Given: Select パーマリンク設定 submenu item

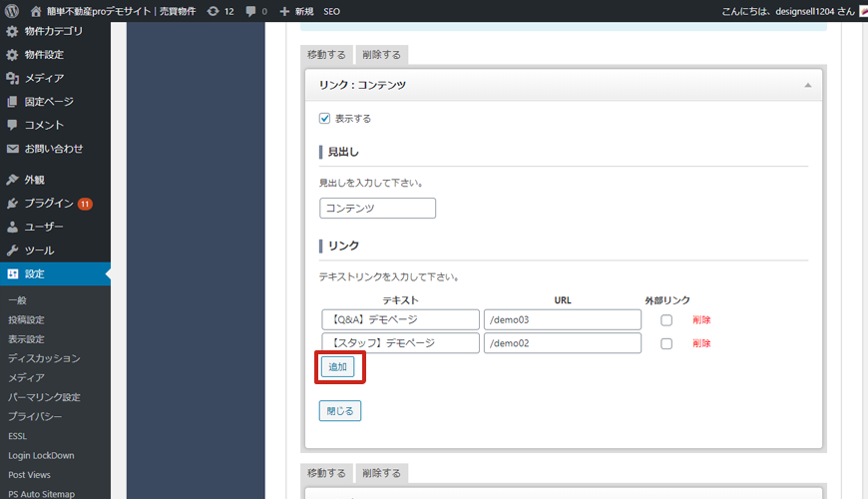Looking at the screenshot, I should pyautogui.click(x=44, y=397).
